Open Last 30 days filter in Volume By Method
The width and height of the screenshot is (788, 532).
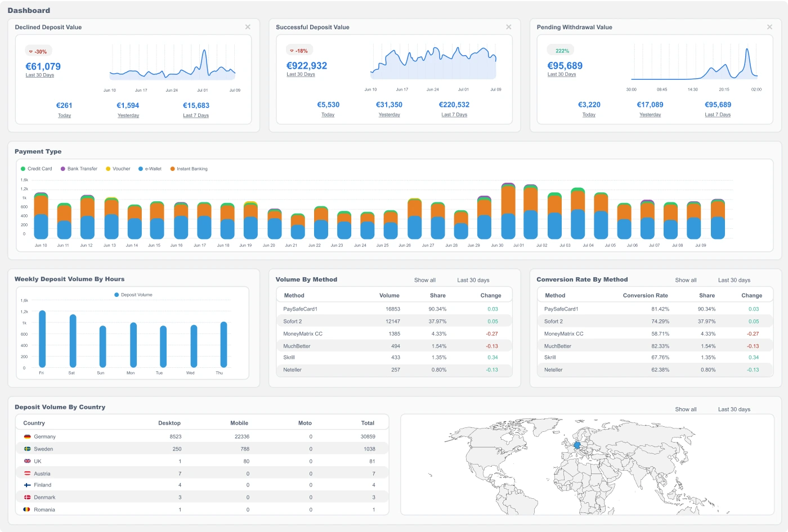point(473,280)
